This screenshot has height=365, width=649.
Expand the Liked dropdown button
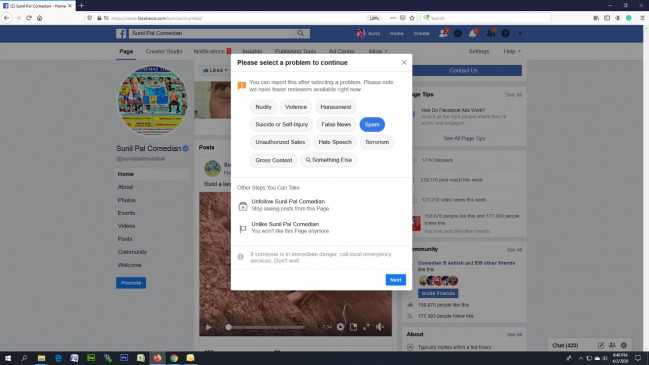coord(215,70)
